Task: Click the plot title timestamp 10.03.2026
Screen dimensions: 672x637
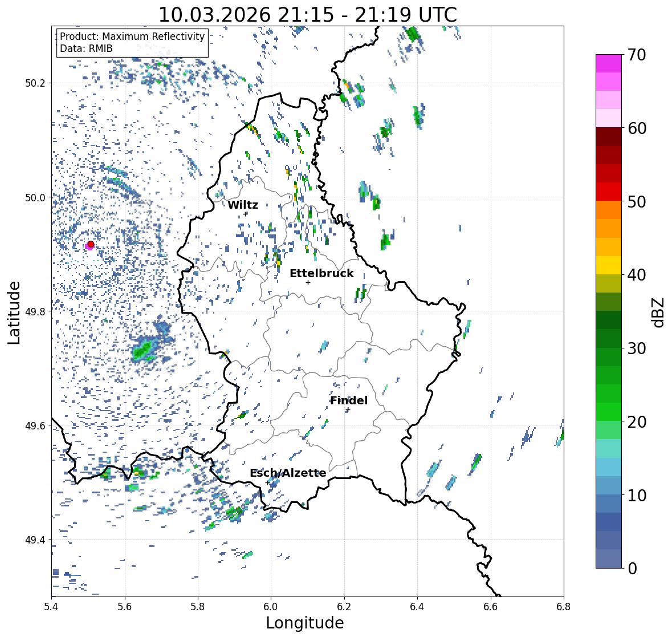Action: [215, 15]
